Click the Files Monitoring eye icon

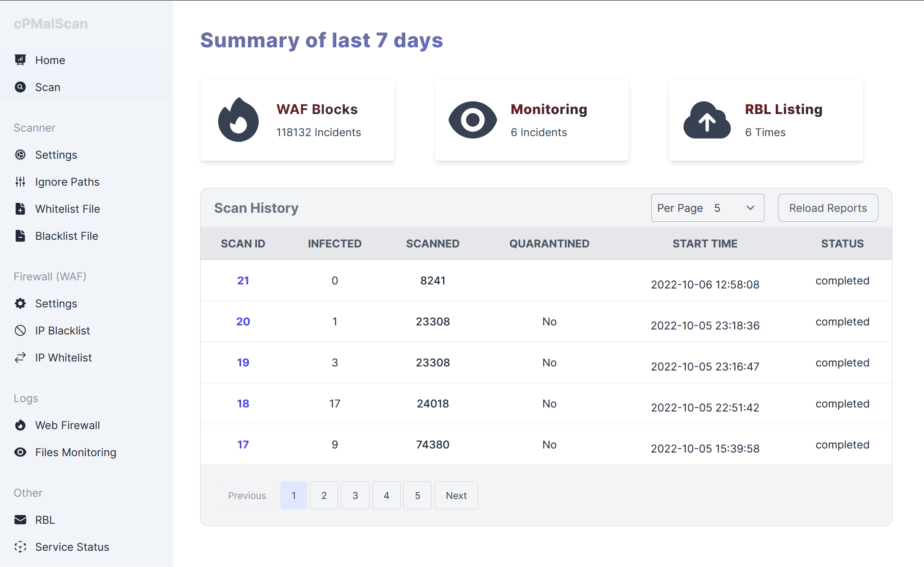click(x=20, y=452)
